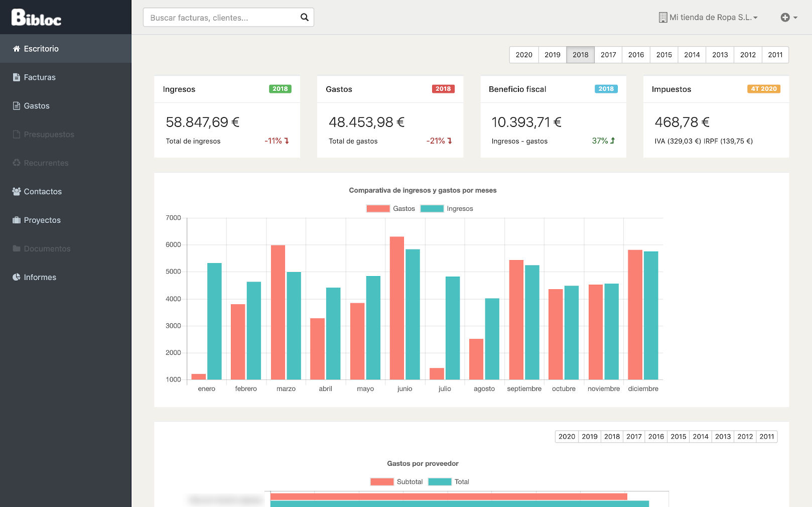Click the search magnifier icon
Viewport: 812px width, 507px height.
(304, 18)
